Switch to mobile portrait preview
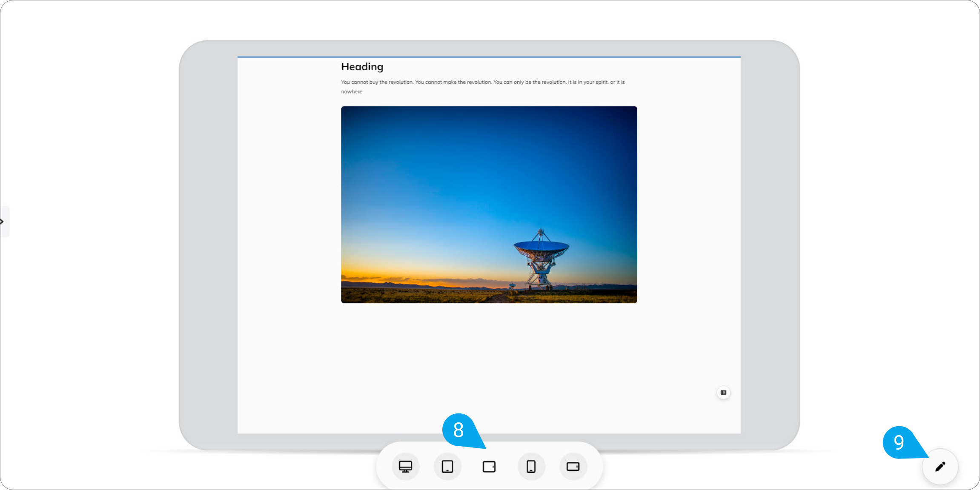The image size is (980, 490). coord(531,467)
